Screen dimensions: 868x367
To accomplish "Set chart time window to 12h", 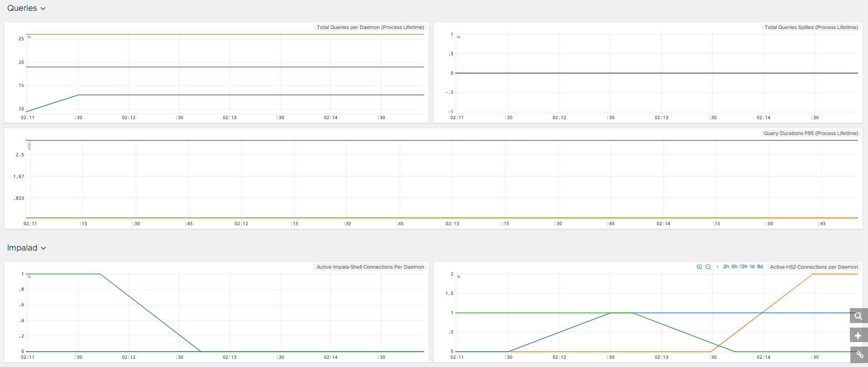I will point(744,267).
